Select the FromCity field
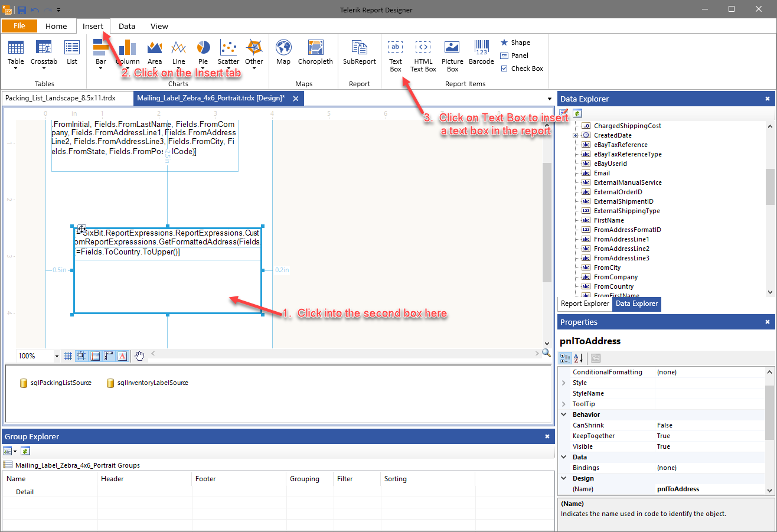This screenshot has width=777, height=532. tap(607, 267)
